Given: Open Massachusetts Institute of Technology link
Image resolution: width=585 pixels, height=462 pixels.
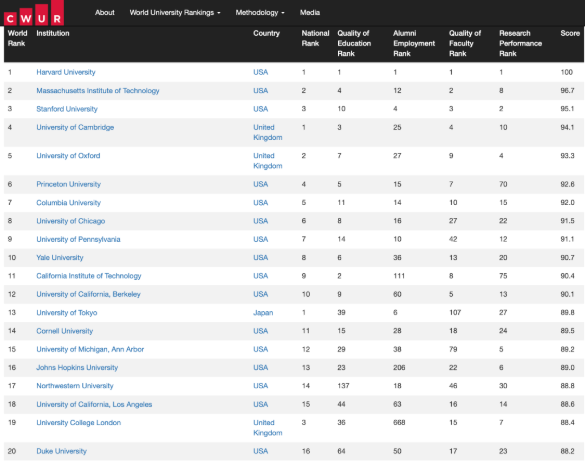Looking at the screenshot, I should [98, 91].
